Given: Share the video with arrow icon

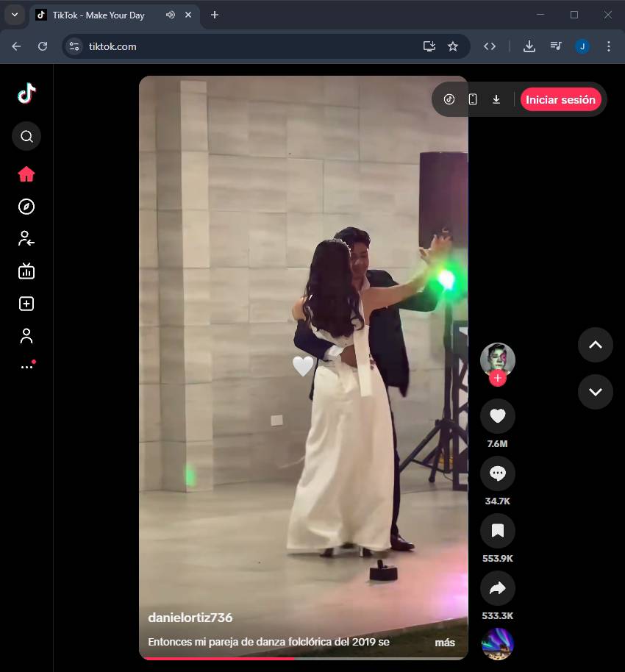Looking at the screenshot, I should (x=497, y=588).
